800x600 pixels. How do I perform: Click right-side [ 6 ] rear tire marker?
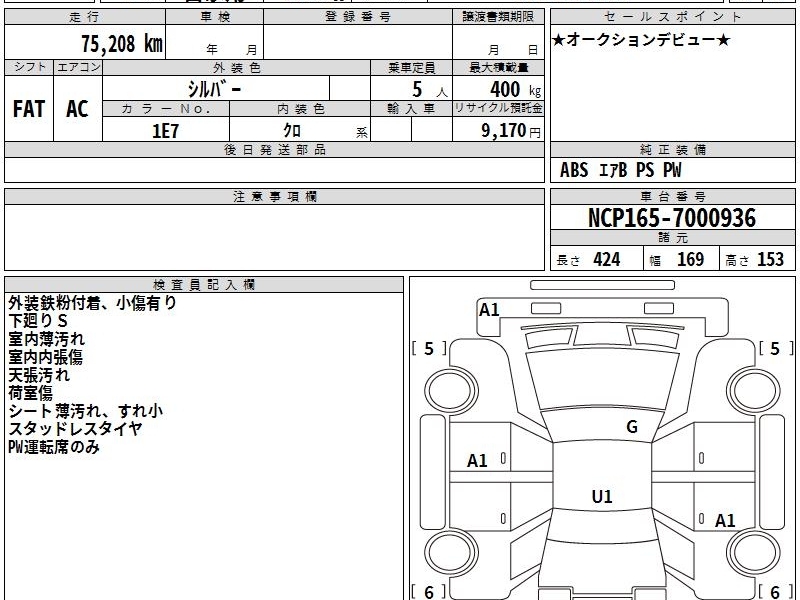coord(776,592)
